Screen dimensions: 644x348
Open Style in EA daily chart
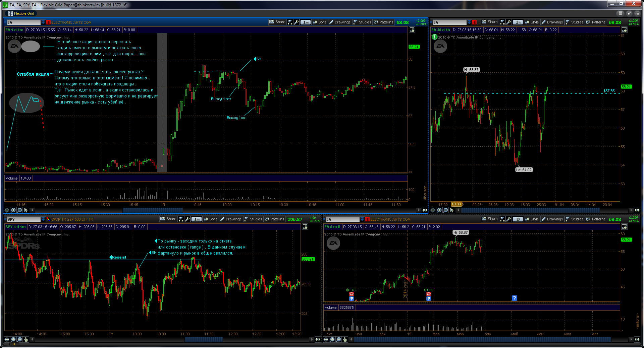(x=532, y=219)
